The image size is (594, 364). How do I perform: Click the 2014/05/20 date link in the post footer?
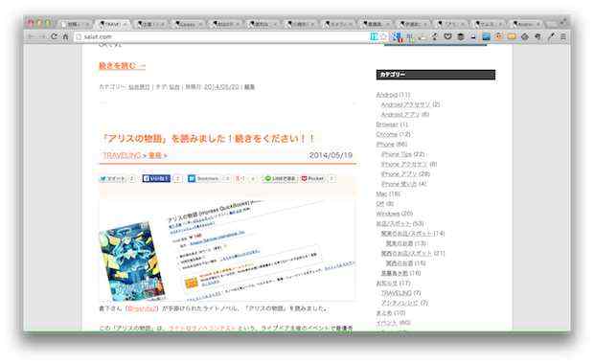221,87
